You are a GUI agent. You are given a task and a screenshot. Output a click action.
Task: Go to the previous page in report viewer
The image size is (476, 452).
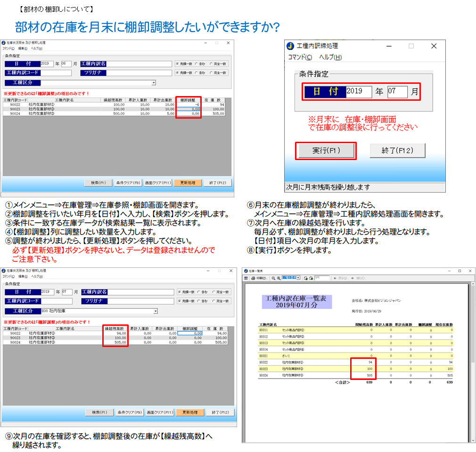306,278
